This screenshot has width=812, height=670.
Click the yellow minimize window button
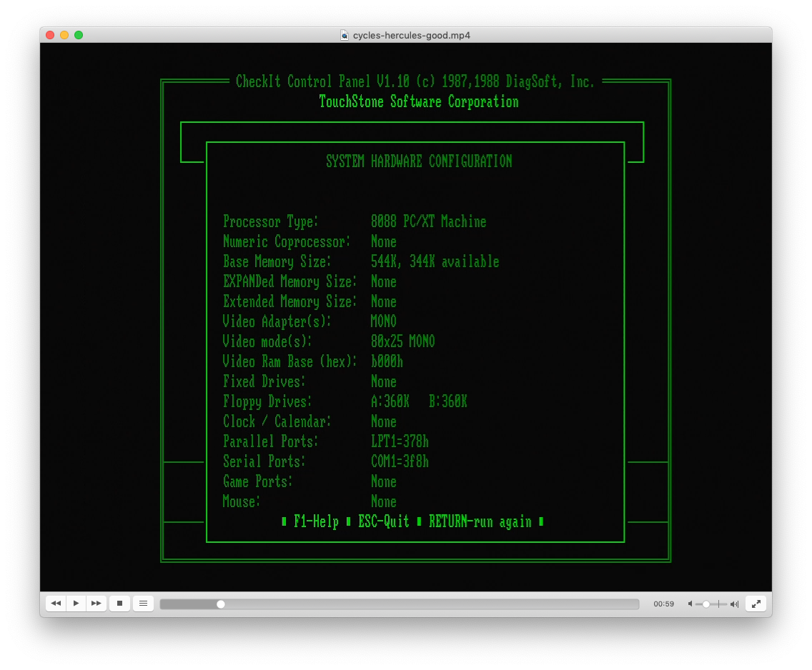click(64, 35)
